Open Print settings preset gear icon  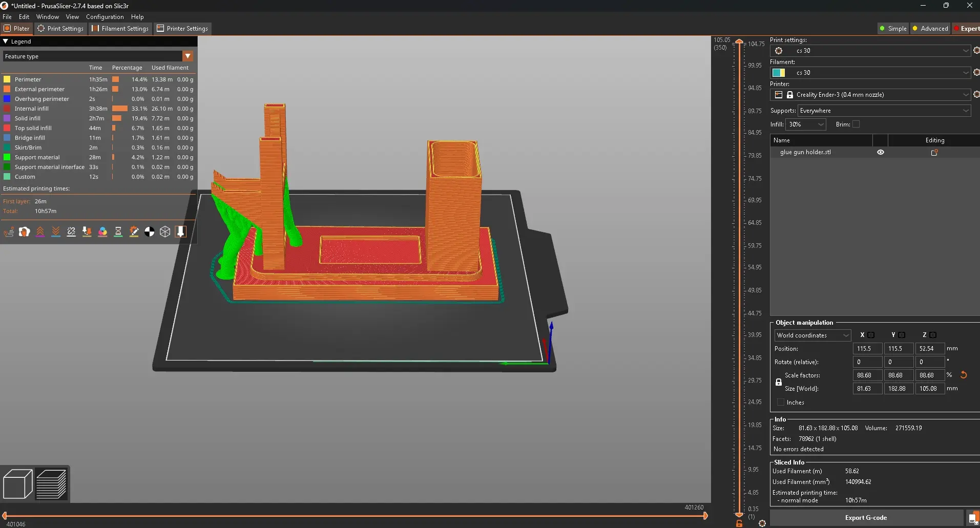(x=976, y=51)
